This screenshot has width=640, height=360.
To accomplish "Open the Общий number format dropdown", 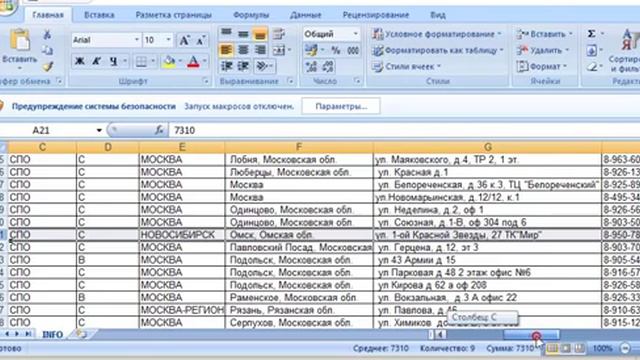I will pyautogui.click(x=356, y=34).
